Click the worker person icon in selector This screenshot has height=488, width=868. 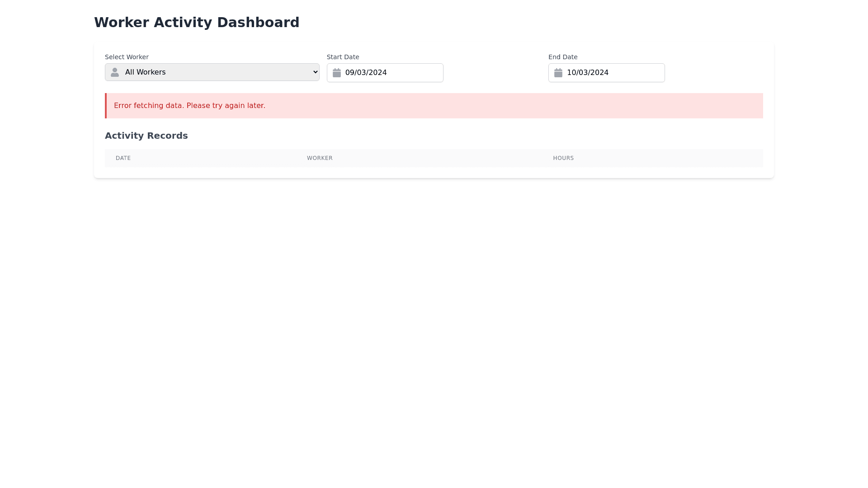[115, 72]
